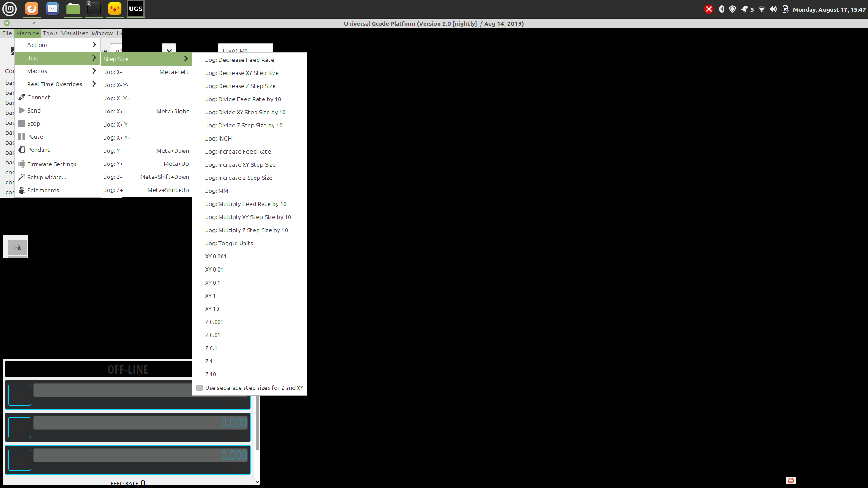This screenshot has width=868, height=488.
Task: Click the DRO panel vertical scrollbar
Action: [257, 422]
